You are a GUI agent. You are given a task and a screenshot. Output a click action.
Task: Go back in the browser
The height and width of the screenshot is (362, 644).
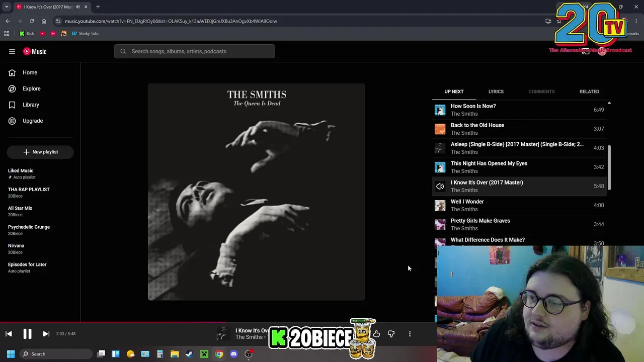tap(8, 21)
